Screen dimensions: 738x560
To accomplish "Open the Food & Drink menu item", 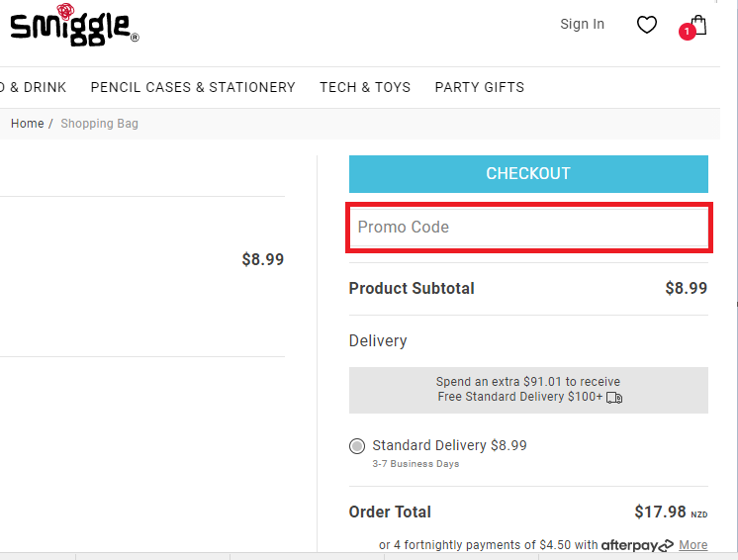I will pyautogui.click(x=33, y=87).
